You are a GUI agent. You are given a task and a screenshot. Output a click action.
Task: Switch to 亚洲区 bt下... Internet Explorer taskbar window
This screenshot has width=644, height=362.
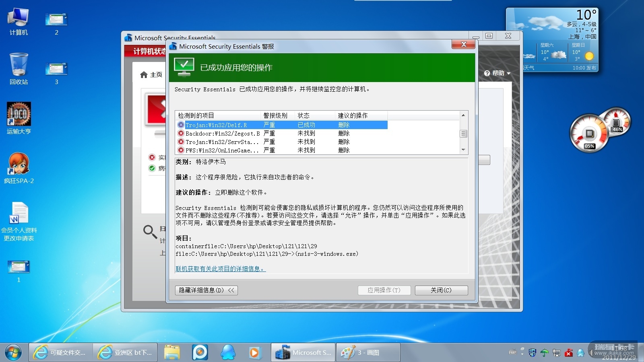tap(125, 352)
